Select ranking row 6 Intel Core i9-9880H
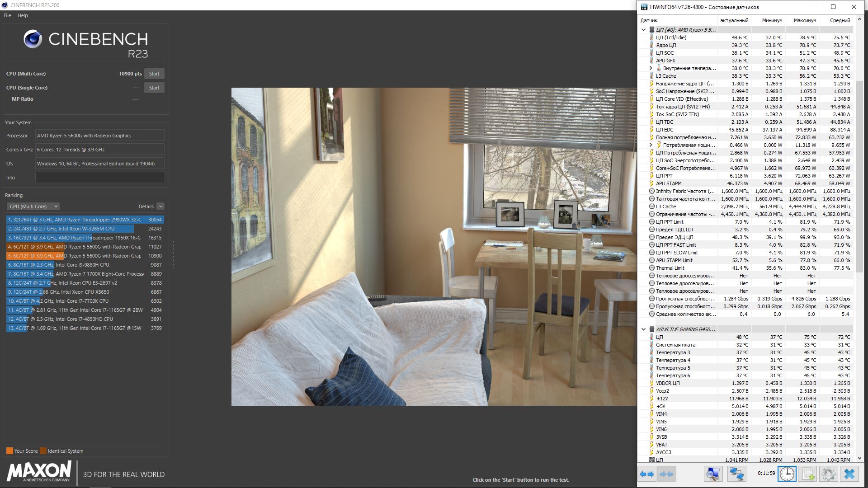The width and height of the screenshot is (868, 488). coord(85,265)
